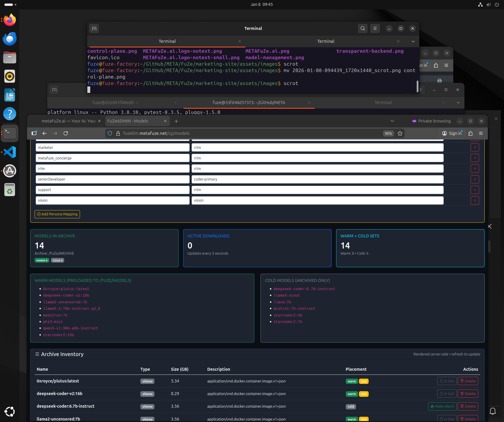Expand the list all tabs dropdown
Image resolution: width=504 pixels, height=422 pixels.
click(392, 121)
